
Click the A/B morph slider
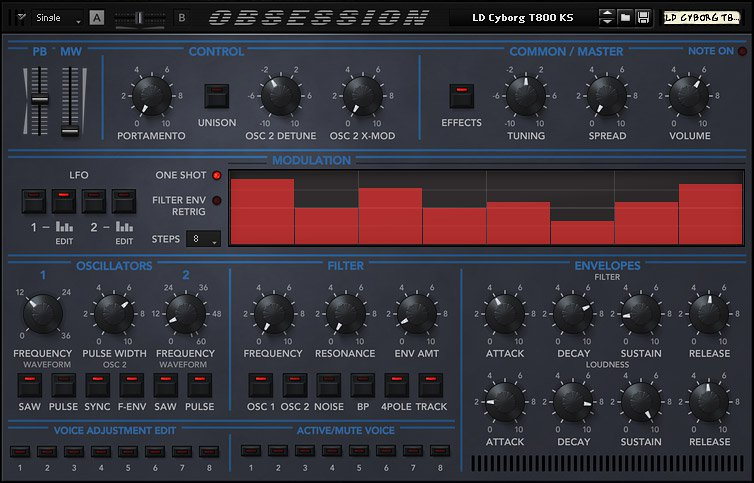(x=139, y=18)
